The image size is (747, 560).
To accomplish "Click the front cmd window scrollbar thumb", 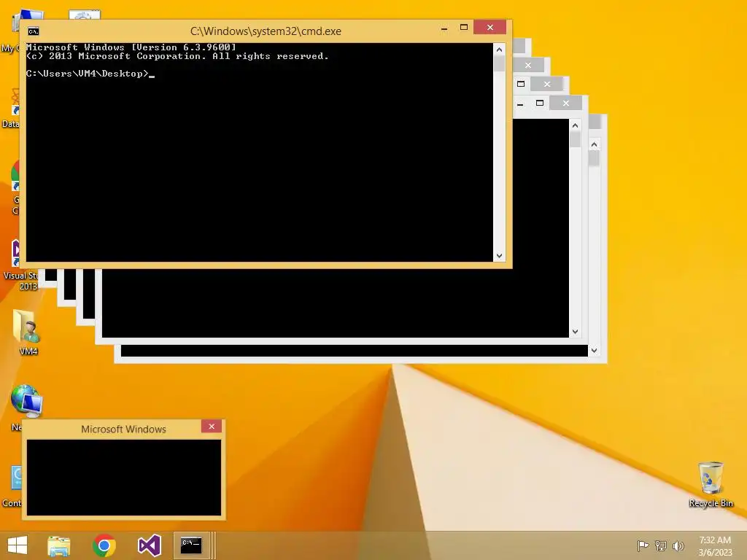I will 499,64.
